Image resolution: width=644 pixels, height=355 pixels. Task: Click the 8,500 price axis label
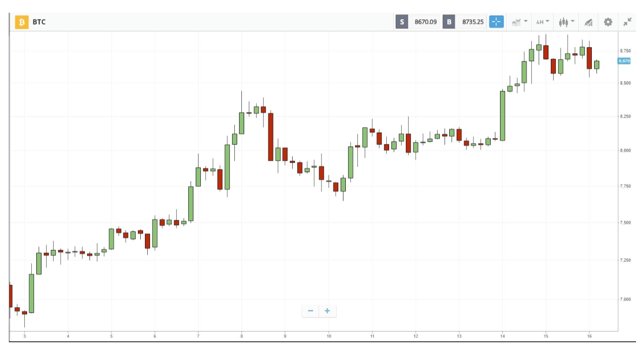625,83
